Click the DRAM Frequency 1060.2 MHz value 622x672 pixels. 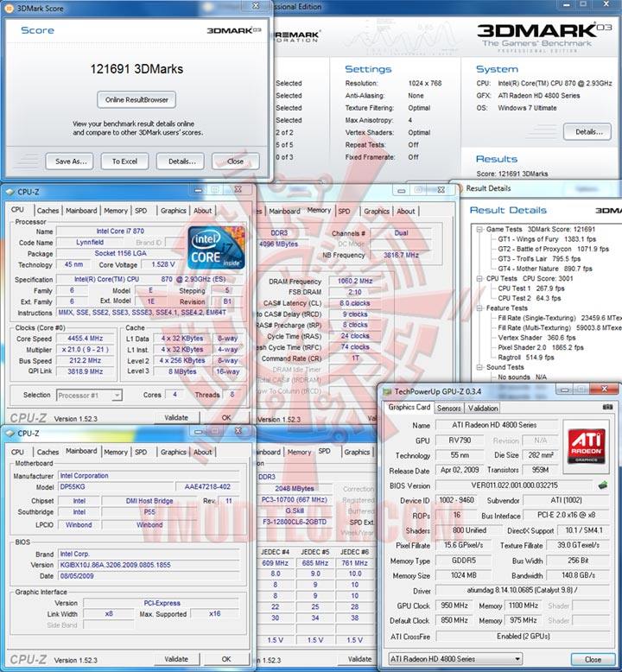coord(354,281)
